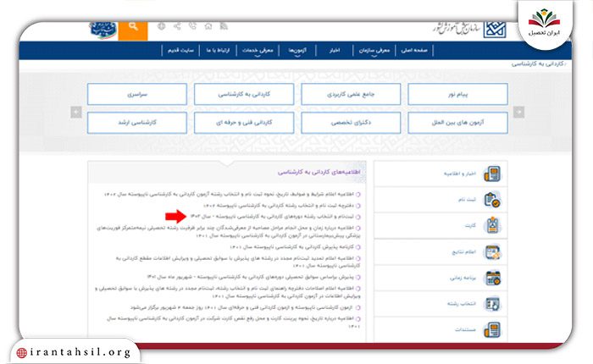Click the اطلاعیه‌های کاردانی به کارشناسی heading

pos(319,173)
